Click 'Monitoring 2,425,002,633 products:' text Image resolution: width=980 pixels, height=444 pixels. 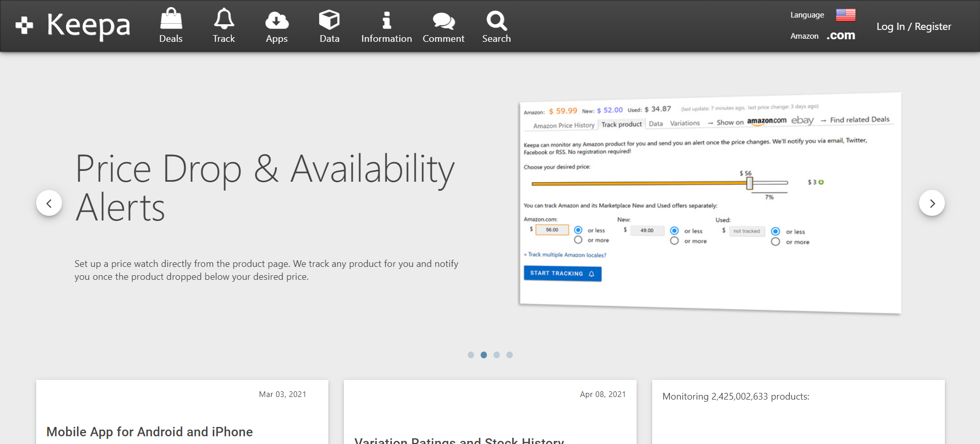tap(736, 397)
